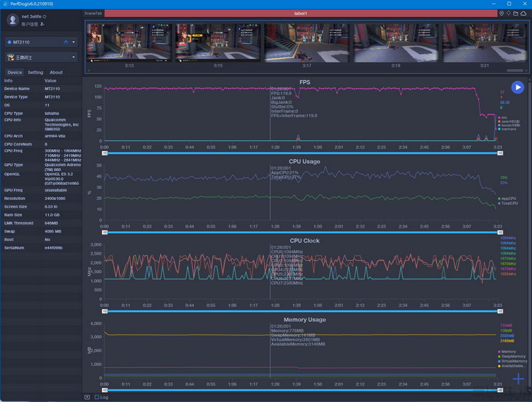
Task: Click the thumbnail strip horizontal scrollbar
Action: 515,71
